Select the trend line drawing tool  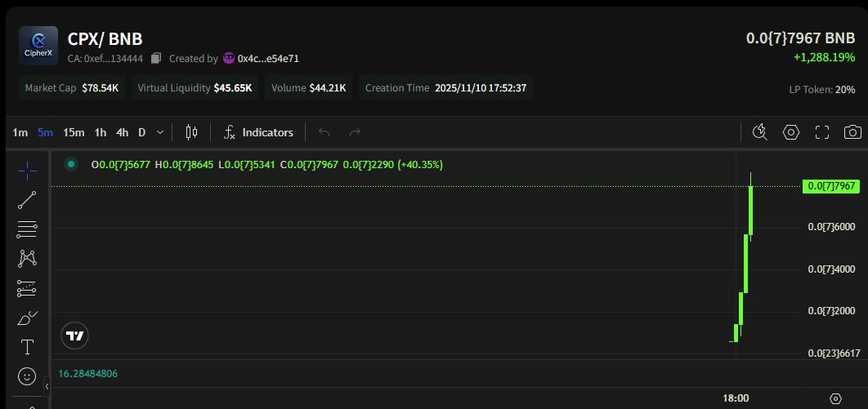pyautogui.click(x=27, y=200)
